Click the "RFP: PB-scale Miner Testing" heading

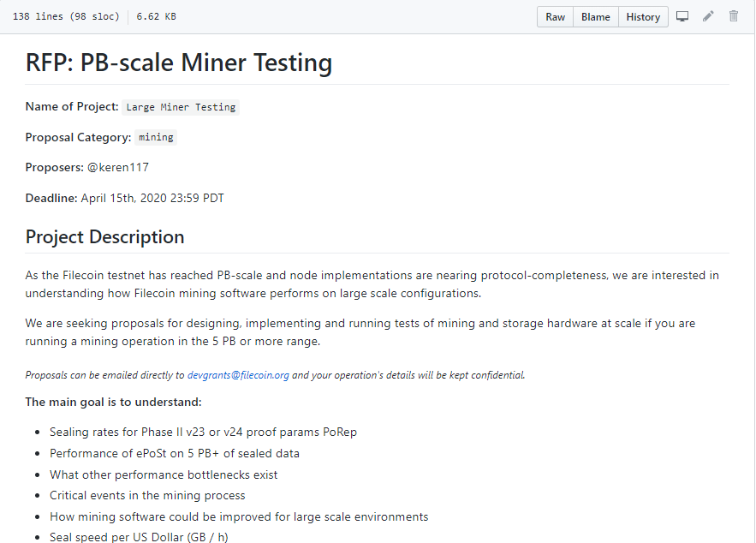point(179,63)
